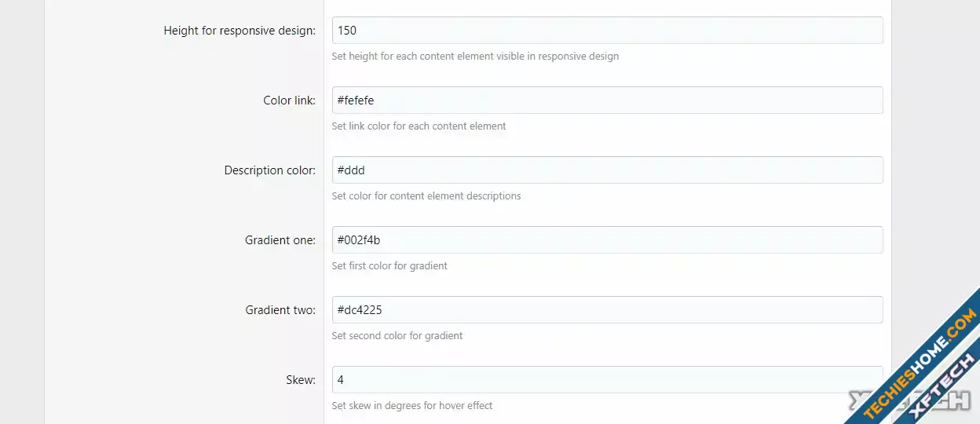980x424 pixels.
Task: Click the "Set second color for gradient" hint
Action: pos(397,336)
